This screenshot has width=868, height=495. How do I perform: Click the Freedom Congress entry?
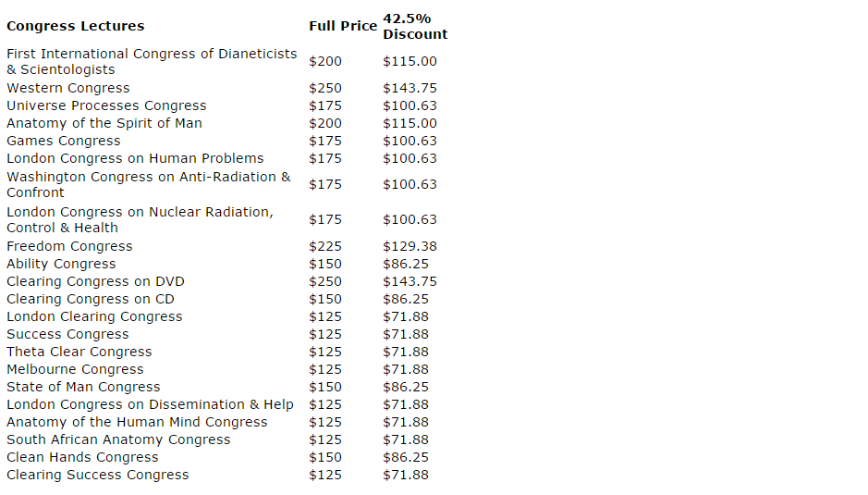coord(69,246)
